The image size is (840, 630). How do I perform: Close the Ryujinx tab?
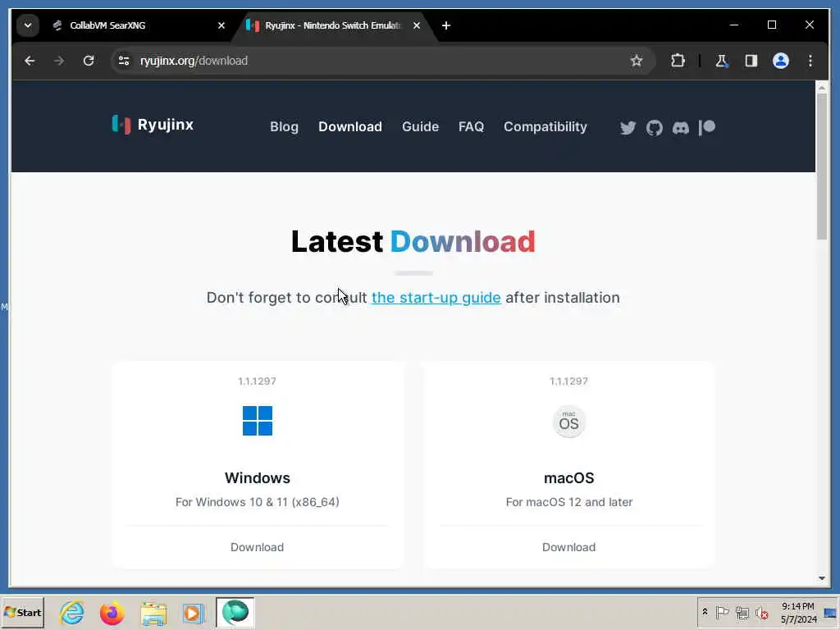[x=416, y=25]
